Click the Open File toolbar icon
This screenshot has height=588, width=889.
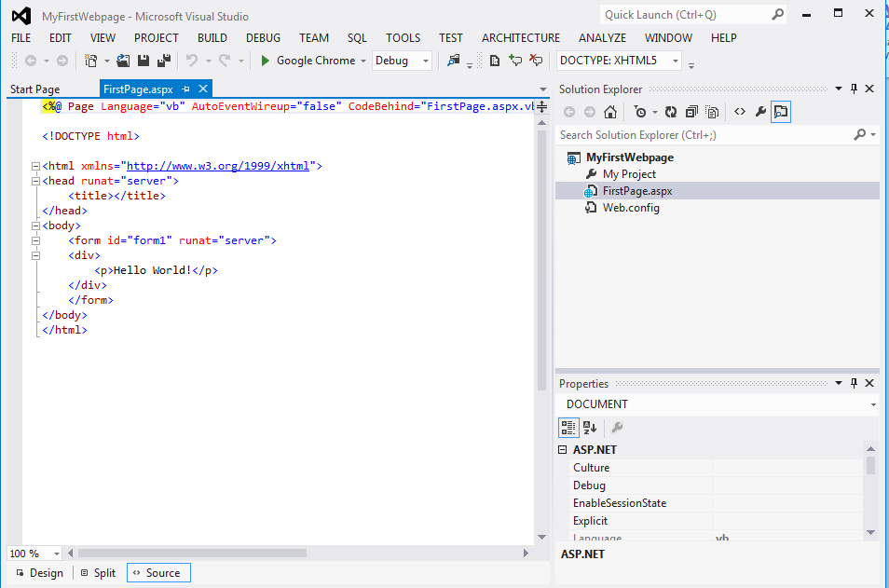click(x=123, y=61)
